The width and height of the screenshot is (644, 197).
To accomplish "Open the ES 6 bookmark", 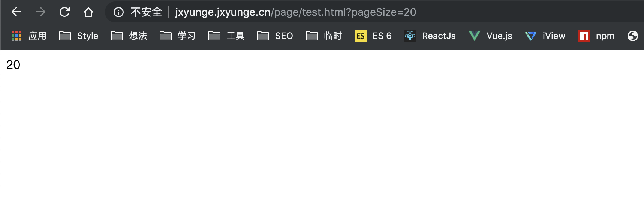I will click(x=373, y=36).
